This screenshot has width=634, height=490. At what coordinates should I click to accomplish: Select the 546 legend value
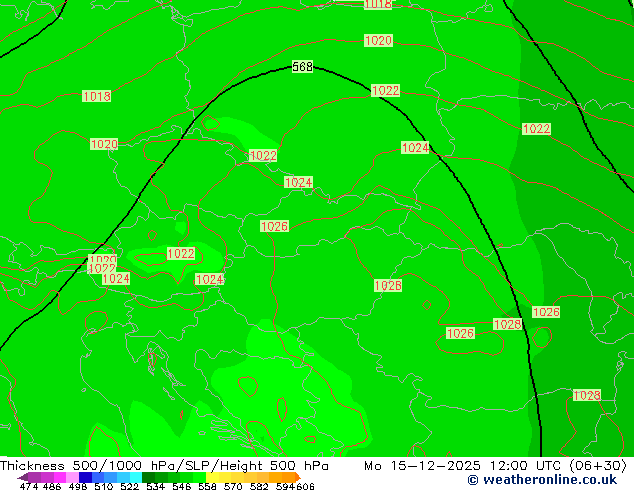pos(182,486)
